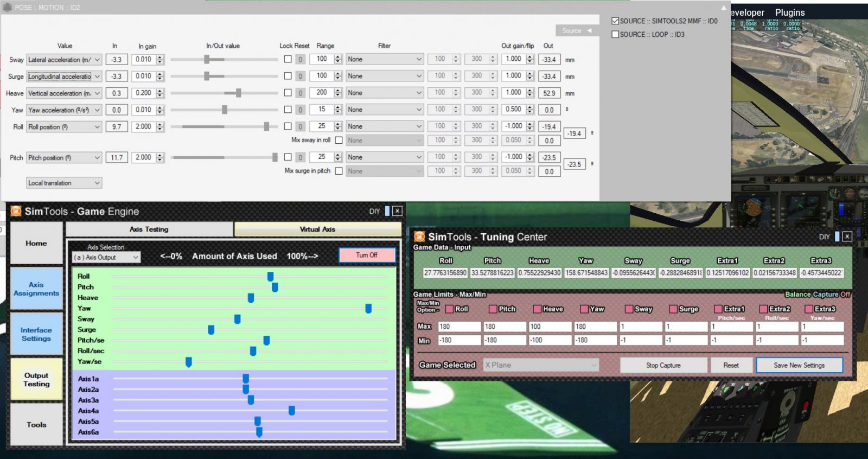The image size is (868, 459).
Task: Click the Turn Off button
Action: [x=367, y=255]
